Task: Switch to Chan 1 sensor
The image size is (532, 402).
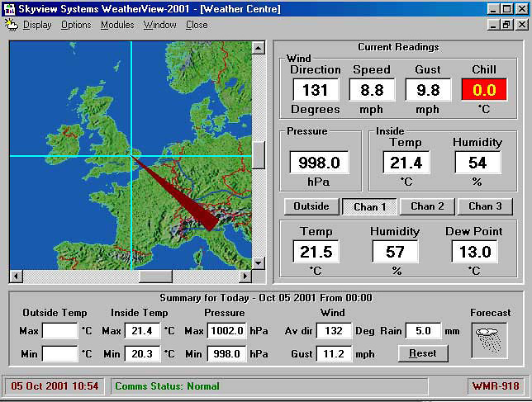Action: (369, 206)
